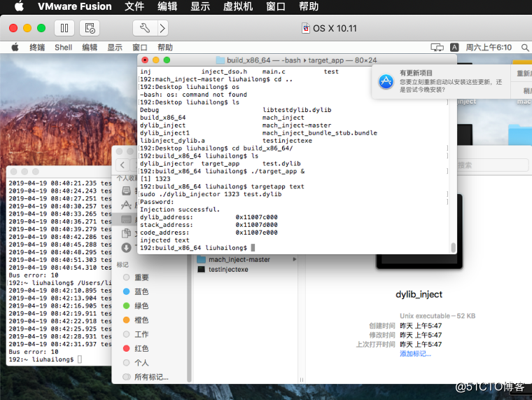Click the 有更新项目 notification text

(x=416, y=73)
